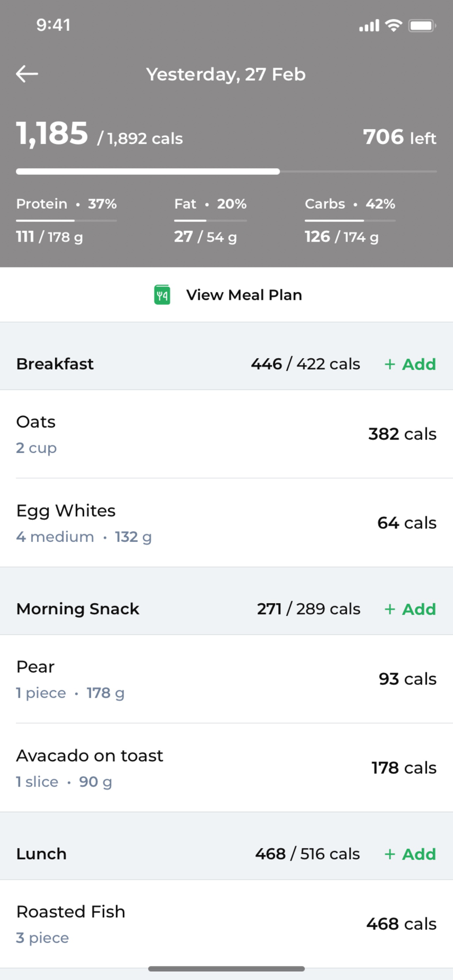Select the Egg Whites entry

coord(226,523)
